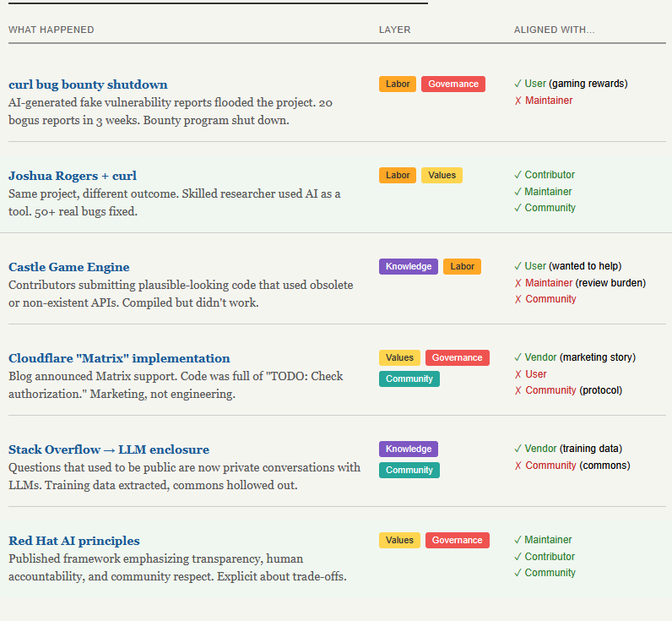Click the curl bug bounty description text
The width and height of the screenshot is (672, 621).
171,112
